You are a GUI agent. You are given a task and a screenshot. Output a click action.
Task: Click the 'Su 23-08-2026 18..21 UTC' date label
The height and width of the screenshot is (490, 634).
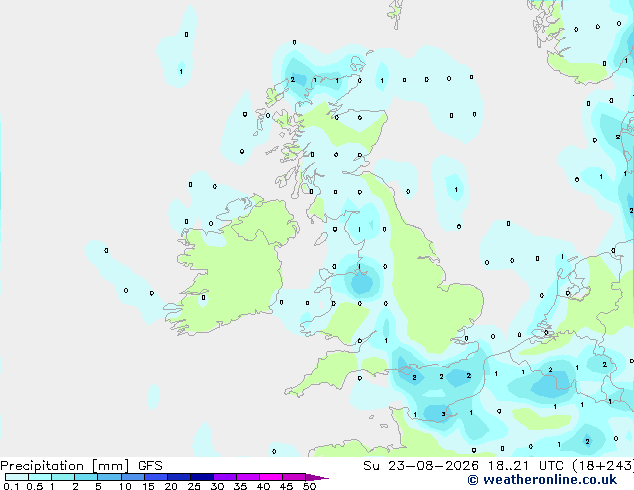(466, 466)
